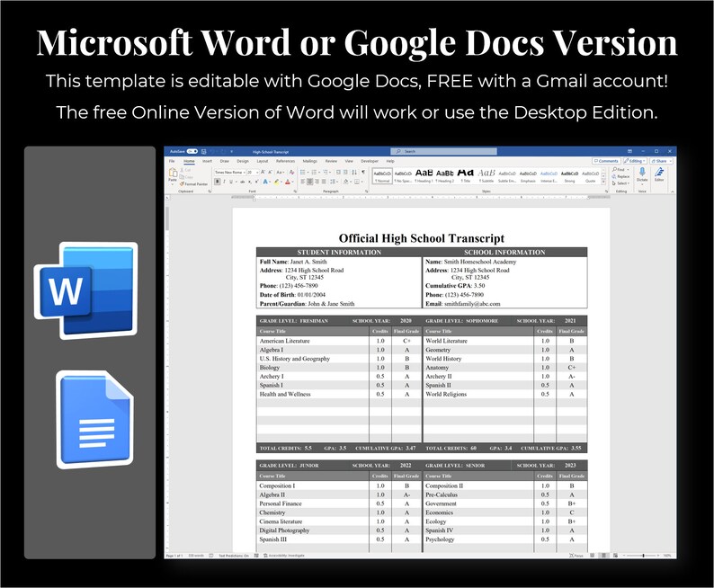Save document using title bar save icon
Viewport: 714px width, 588px height.
(203, 152)
